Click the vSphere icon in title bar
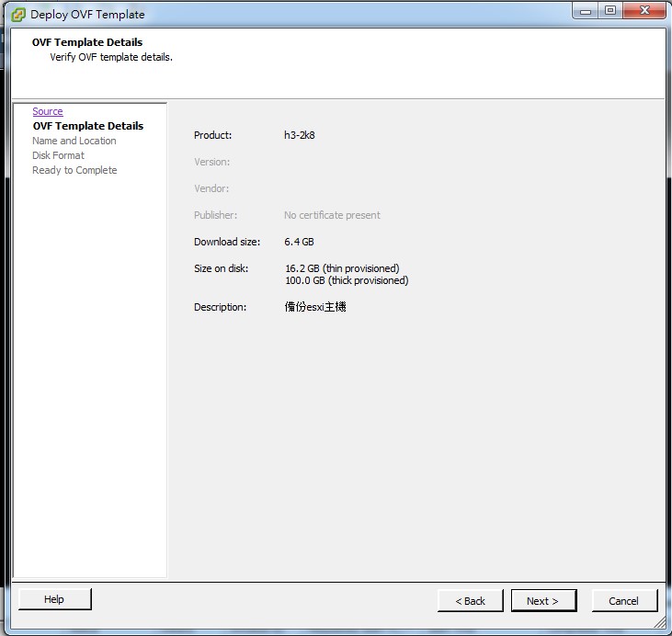Viewport: 672px width, 636px height. pyautogui.click(x=18, y=15)
